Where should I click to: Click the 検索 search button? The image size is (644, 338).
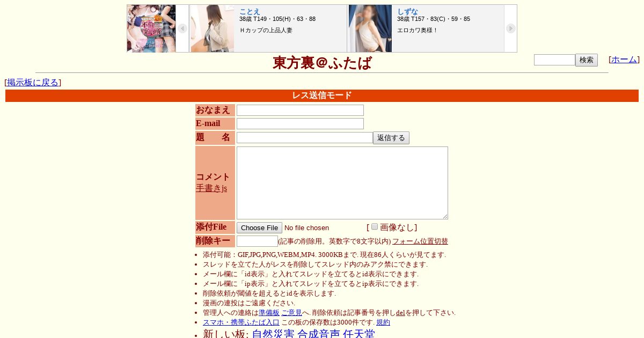[587, 60]
